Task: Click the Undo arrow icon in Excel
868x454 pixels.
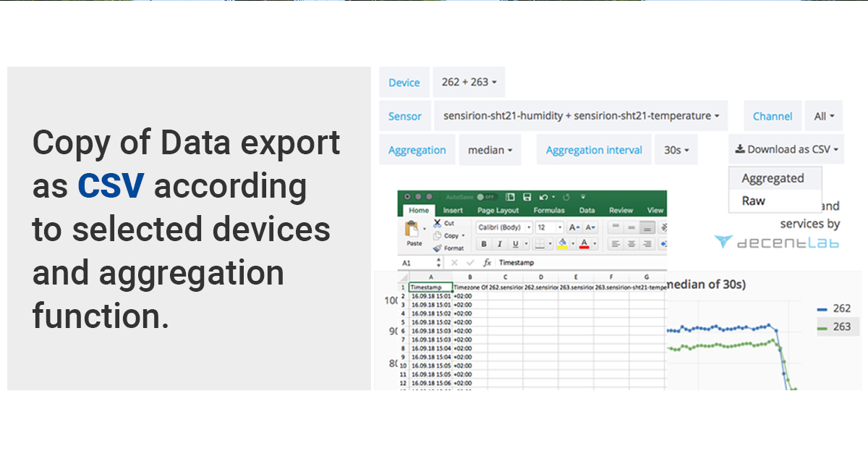Action: [x=543, y=197]
